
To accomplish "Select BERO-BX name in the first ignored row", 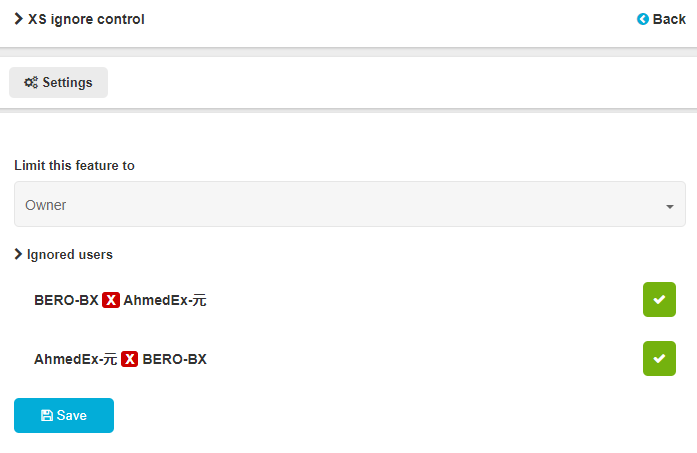I will point(66,300).
